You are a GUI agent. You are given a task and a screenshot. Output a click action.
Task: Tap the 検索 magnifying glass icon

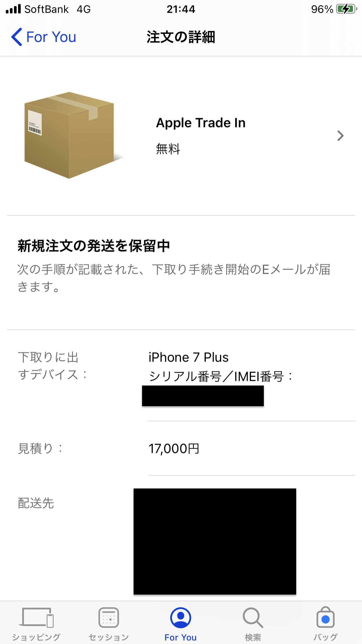click(x=253, y=617)
